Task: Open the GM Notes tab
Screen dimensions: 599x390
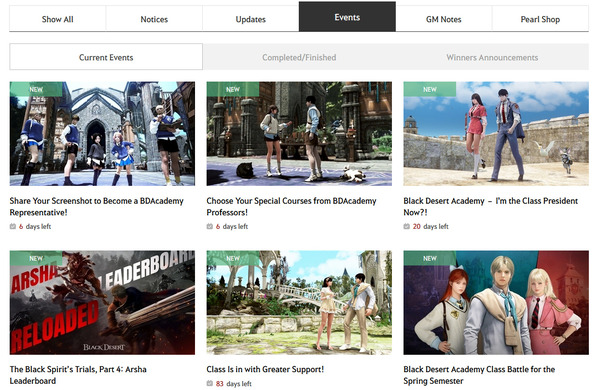Action: click(444, 19)
